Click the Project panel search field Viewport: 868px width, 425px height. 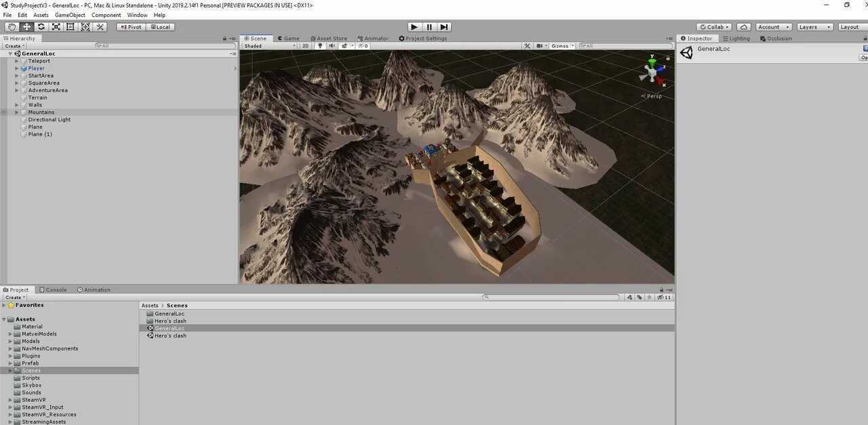point(551,298)
